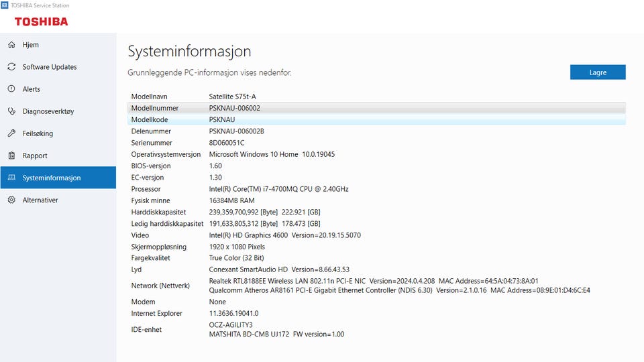
Task: Click the Diagnoseverktøy stethoscope icon
Action: [x=11, y=111]
